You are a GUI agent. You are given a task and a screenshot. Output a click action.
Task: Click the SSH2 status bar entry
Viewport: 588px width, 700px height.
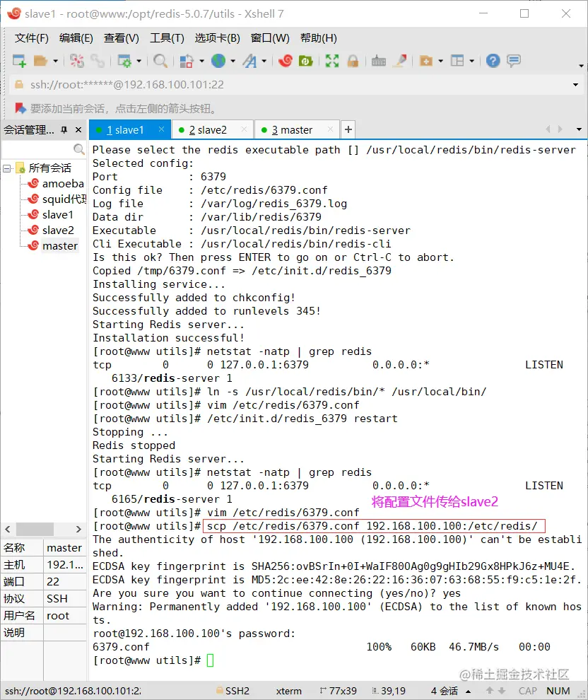[233, 691]
